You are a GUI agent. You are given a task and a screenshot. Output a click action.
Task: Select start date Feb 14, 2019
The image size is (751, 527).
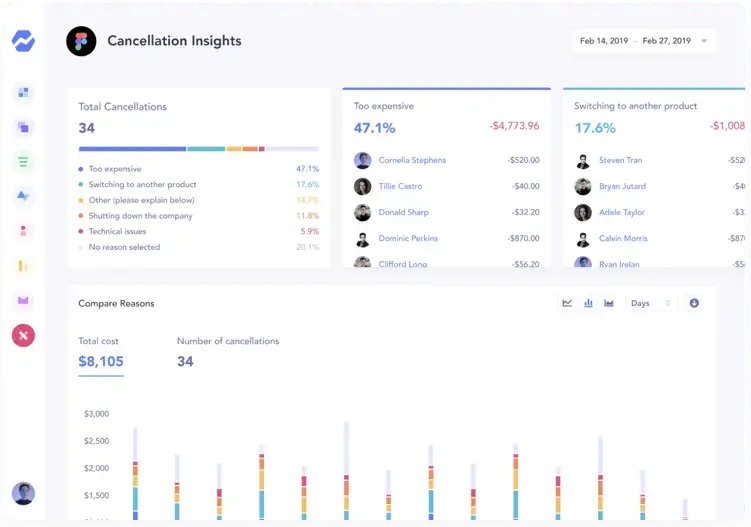[x=603, y=41]
